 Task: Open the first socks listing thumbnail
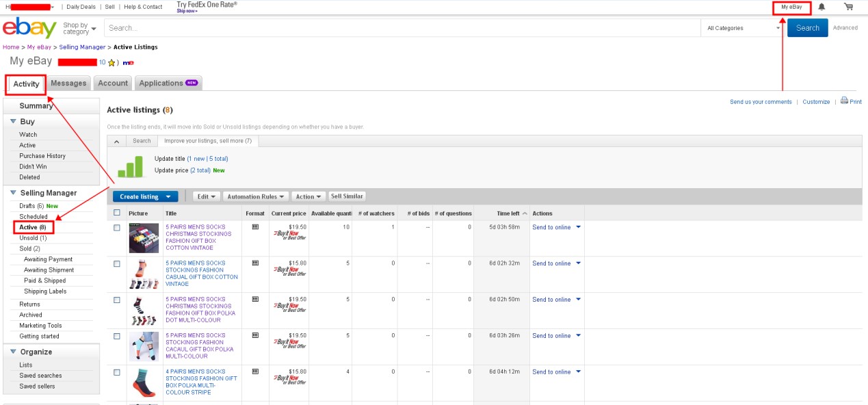coord(144,238)
